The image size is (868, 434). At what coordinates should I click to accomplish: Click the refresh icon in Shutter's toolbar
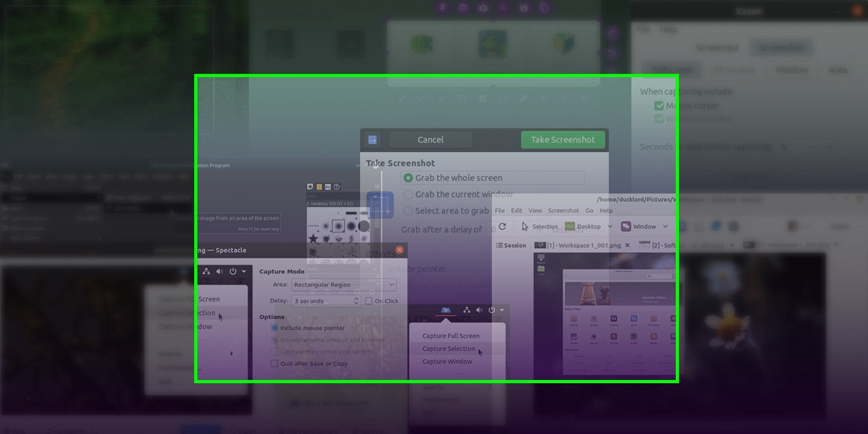502,226
